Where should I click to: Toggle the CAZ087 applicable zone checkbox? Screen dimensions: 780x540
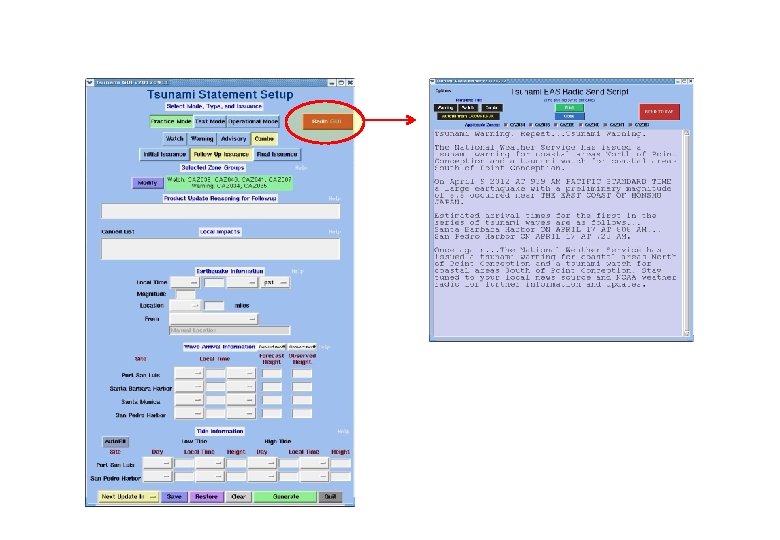coord(630,125)
